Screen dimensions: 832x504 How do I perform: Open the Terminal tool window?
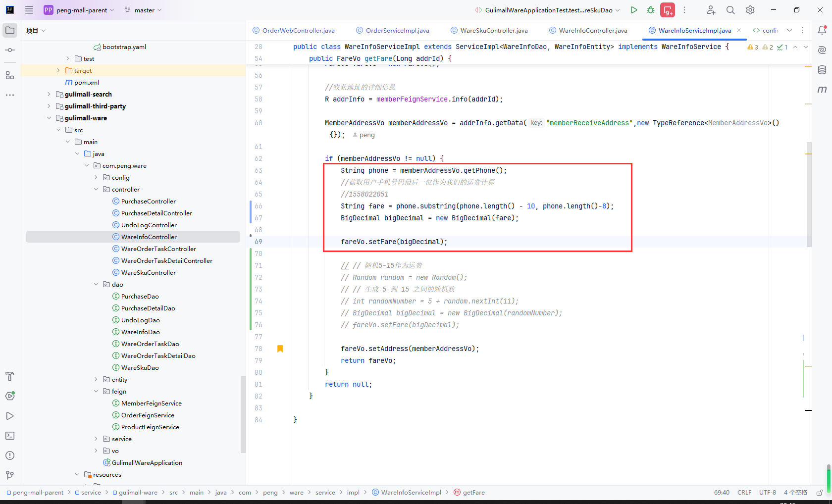pyautogui.click(x=10, y=436)
